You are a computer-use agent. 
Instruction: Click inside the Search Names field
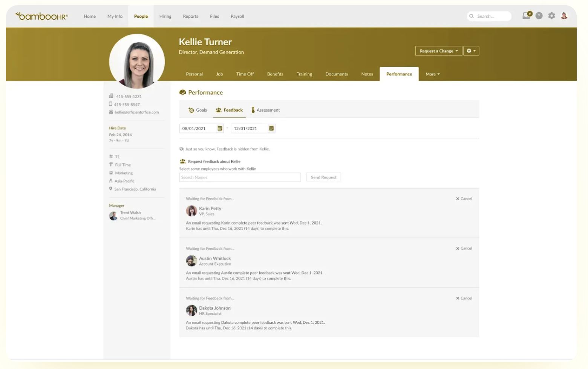coord(240,177)
